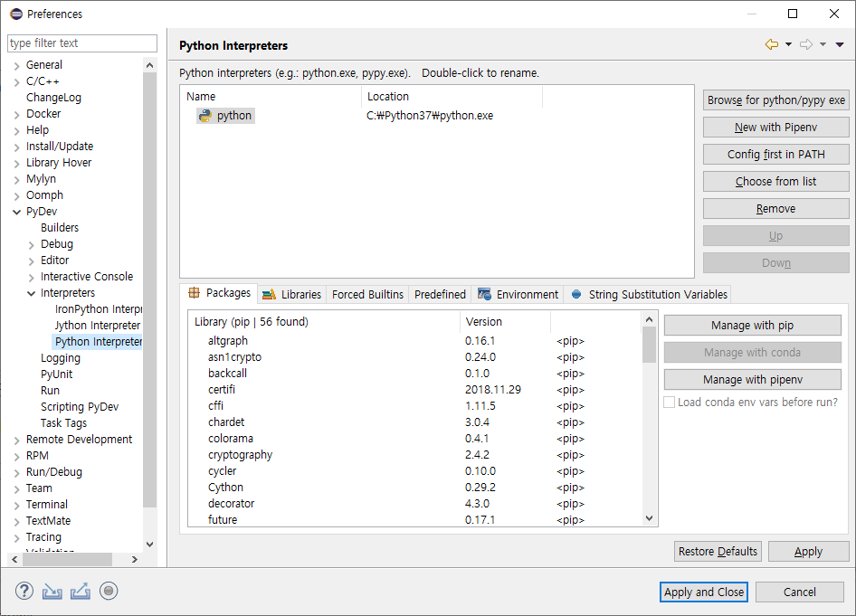Select Jython Interpreter in tree
856x616 pixels.
point(98,326)
